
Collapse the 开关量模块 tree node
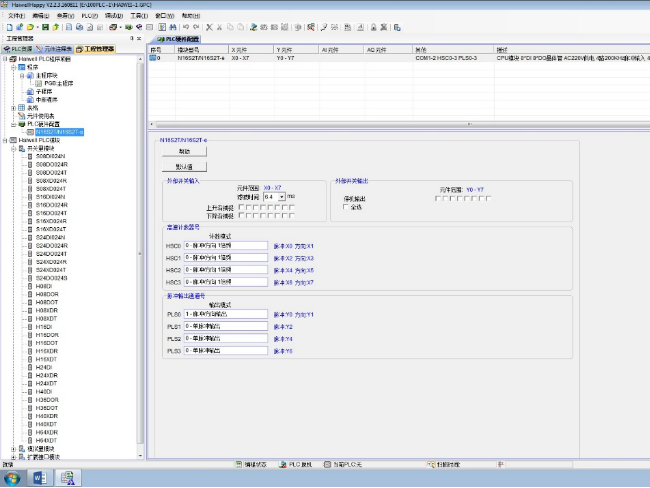(x=14, y=148)
